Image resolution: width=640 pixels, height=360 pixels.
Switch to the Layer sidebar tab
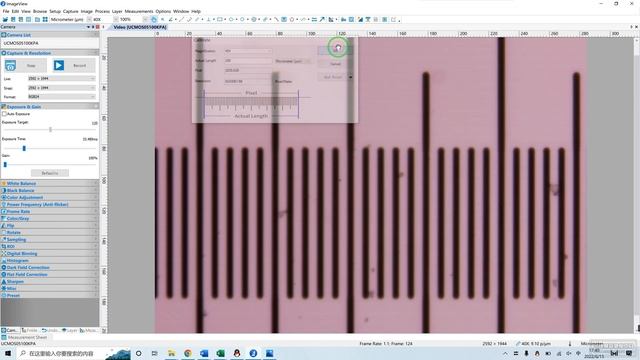[x=69, y=330]
